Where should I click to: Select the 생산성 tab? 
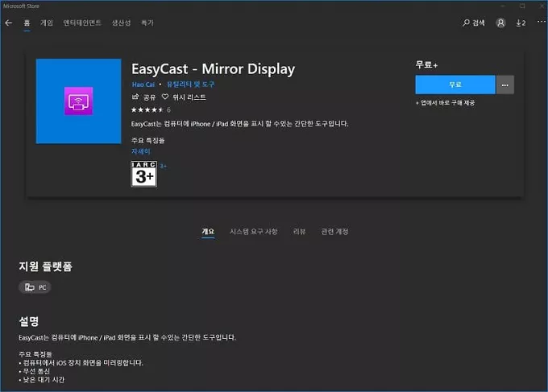click(121, 23)
